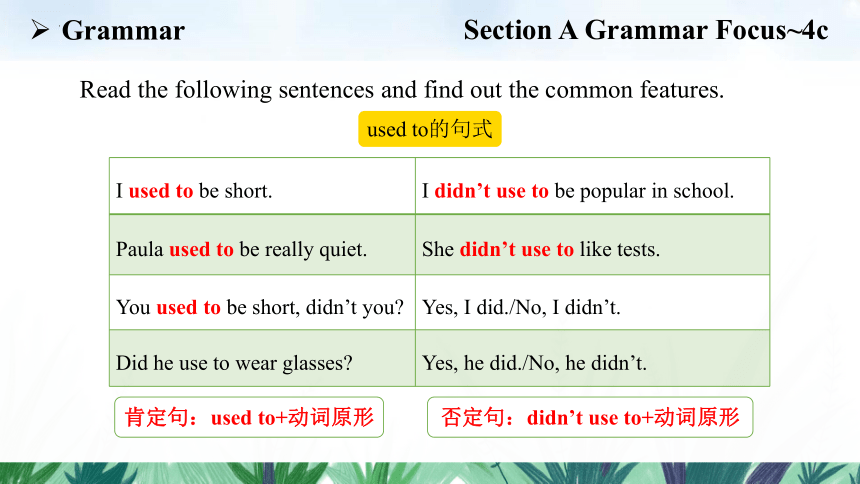Click red 'used to' in the You sentence
The height and width of the screenshot is (484, 860).
pos(188,307)
